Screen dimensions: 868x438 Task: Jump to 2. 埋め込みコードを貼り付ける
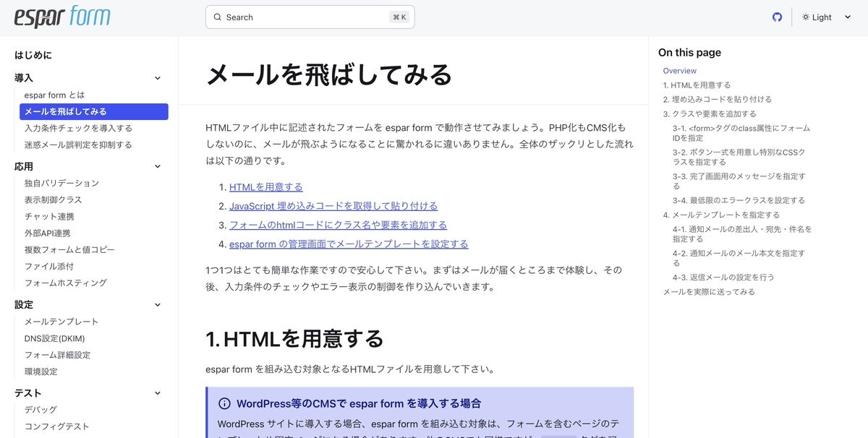(718, 100)
